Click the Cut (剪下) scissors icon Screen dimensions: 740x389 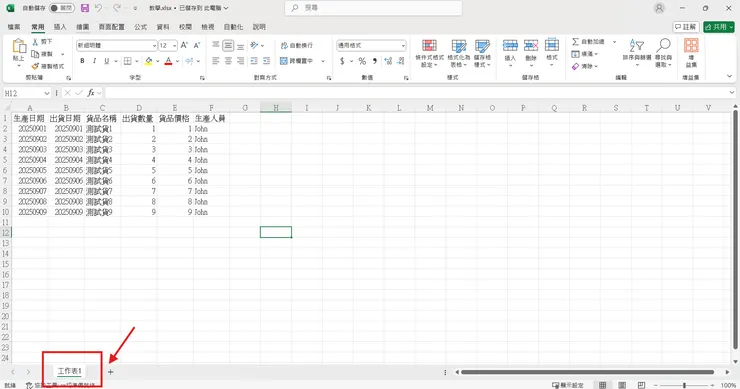click(35, 42)
